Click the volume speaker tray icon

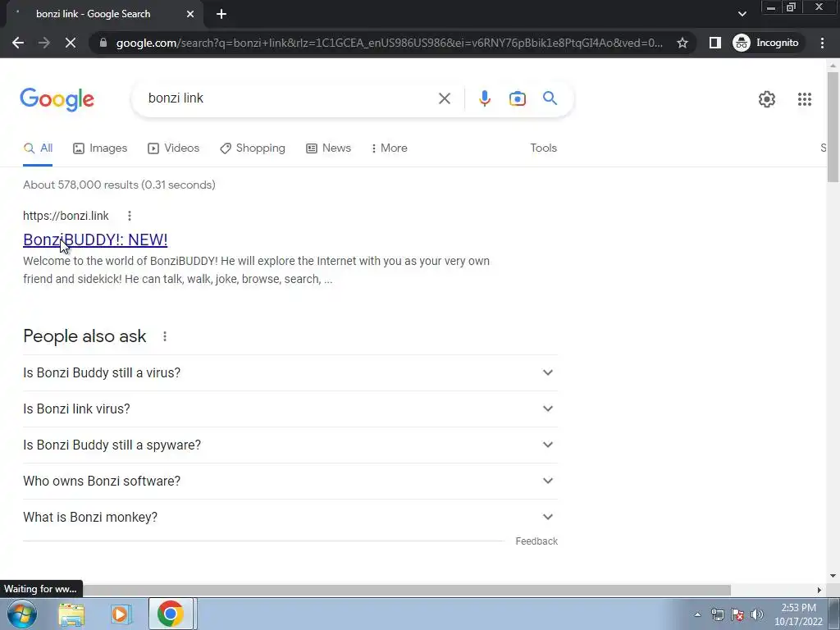(x=757, y=614)
